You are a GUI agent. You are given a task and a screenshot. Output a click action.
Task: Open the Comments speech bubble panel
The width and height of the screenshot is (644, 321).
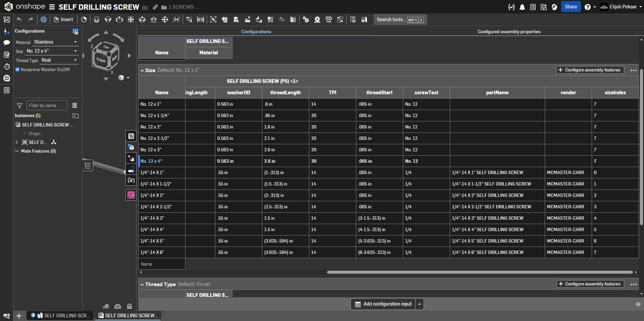coord(7,43)
